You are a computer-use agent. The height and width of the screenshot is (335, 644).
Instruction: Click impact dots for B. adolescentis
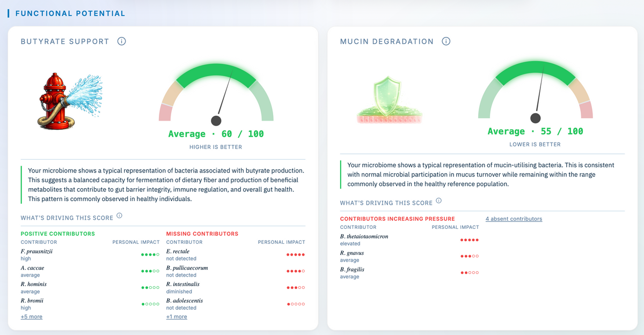pos(296,304)
